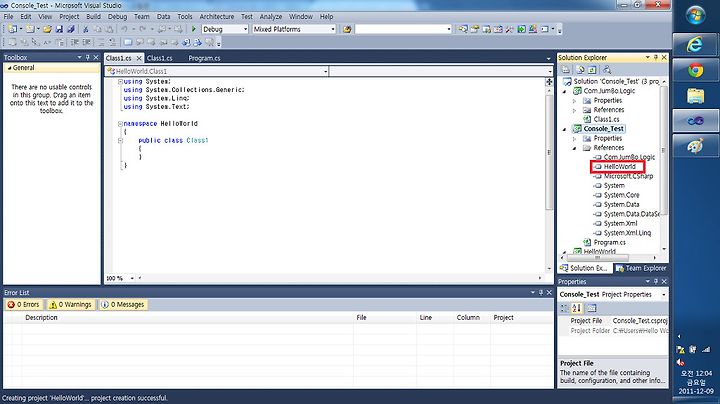Image resolution: width=720 pixels, height=404 pixels.
Task: Open Google Chrome from the taskbar
Action: (x=695, y=70)
